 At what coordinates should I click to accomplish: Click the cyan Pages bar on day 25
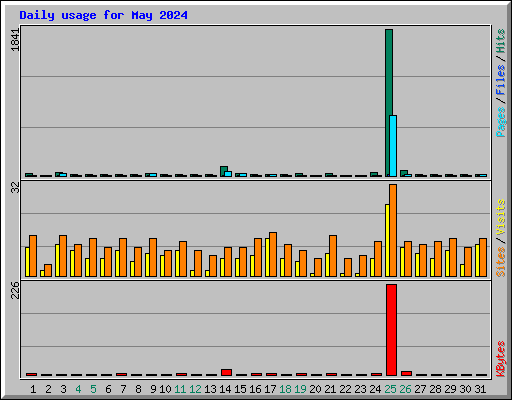393,146
